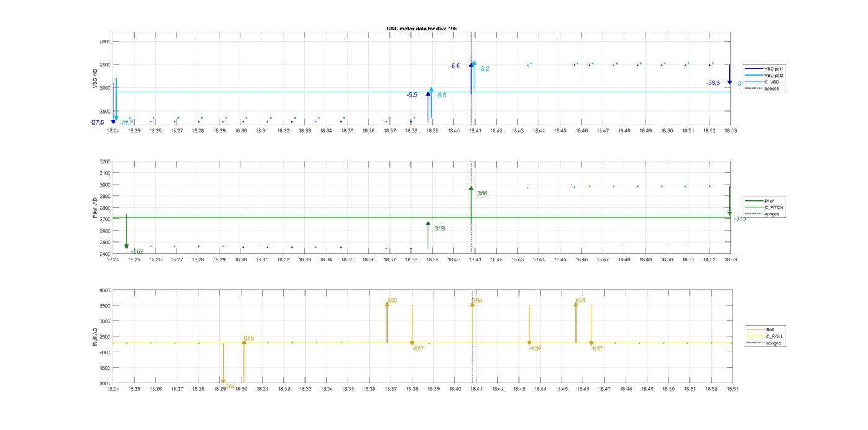
Task: Select the 'Roll AD' y-axis label
Action: point(95,337)
